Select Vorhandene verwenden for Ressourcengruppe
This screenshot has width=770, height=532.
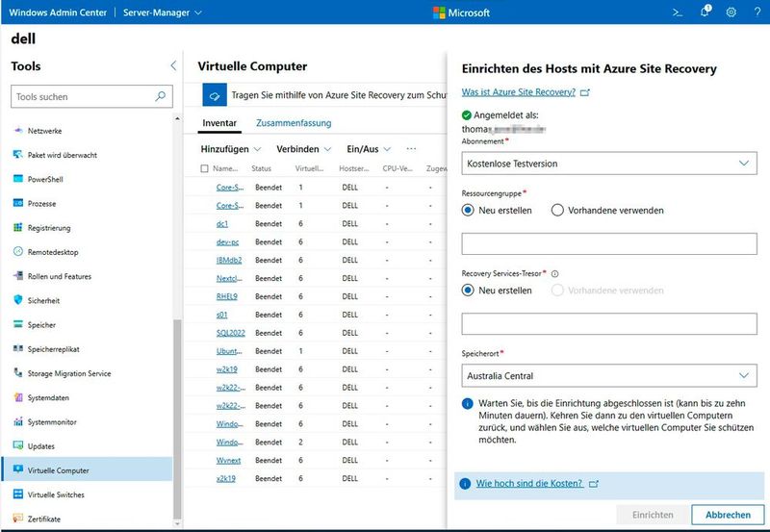[x=557, y=210]
